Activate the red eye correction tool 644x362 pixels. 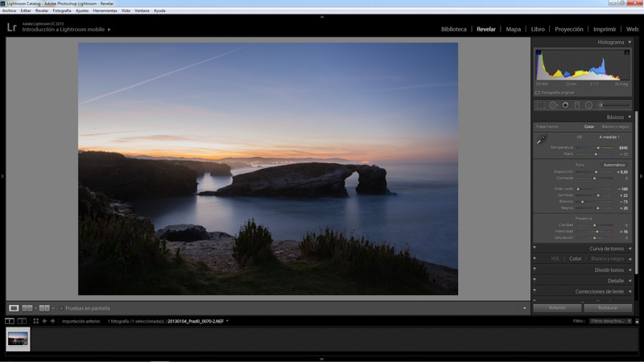[x=565, y=105]
